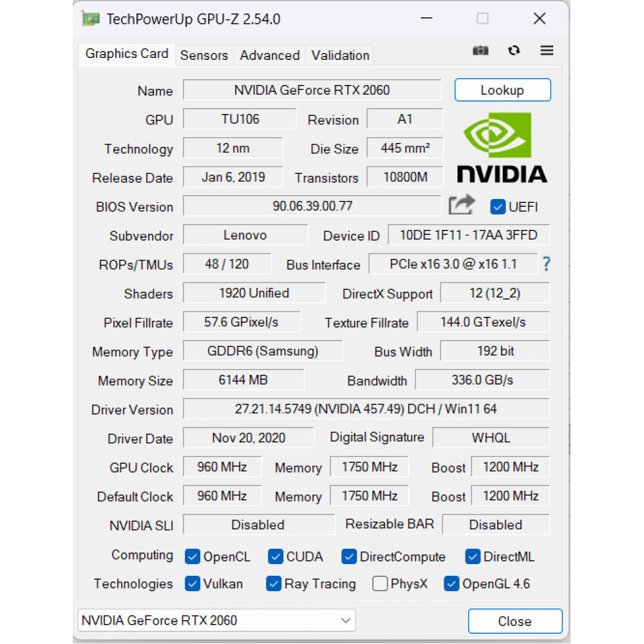The image size is (644, 644).
Task: Open the GPU selection dropdown
Action: click(x=217, y=620)
